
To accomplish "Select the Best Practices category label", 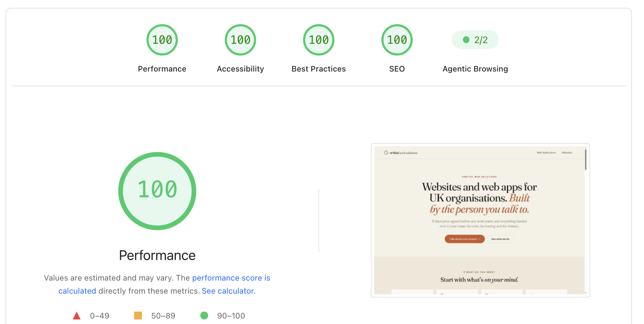I will [319, 69].
